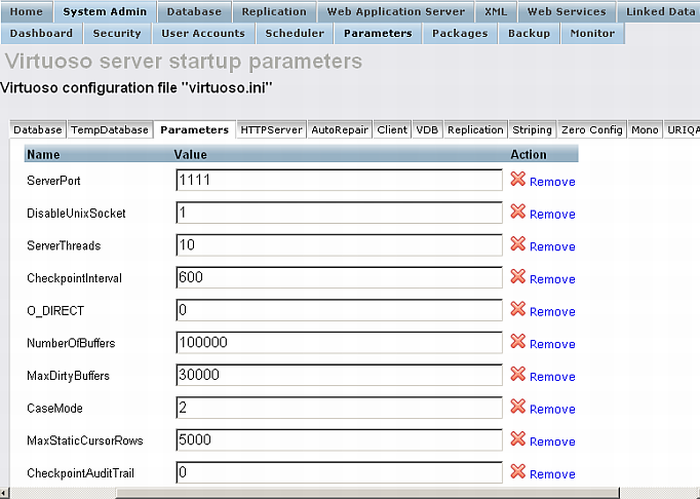Switch to Striping config tab
Viewport: 700px width, 499px height.
pos(532,130)
